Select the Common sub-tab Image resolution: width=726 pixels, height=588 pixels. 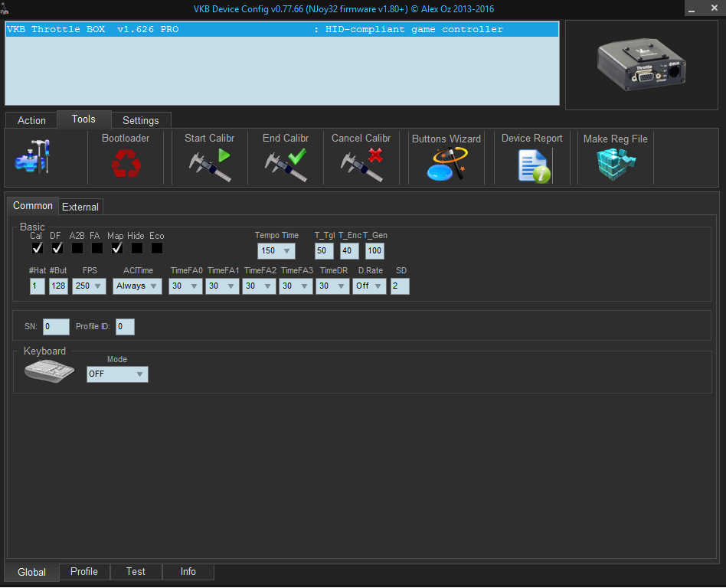pyautogui.click(x=33, y=205)
